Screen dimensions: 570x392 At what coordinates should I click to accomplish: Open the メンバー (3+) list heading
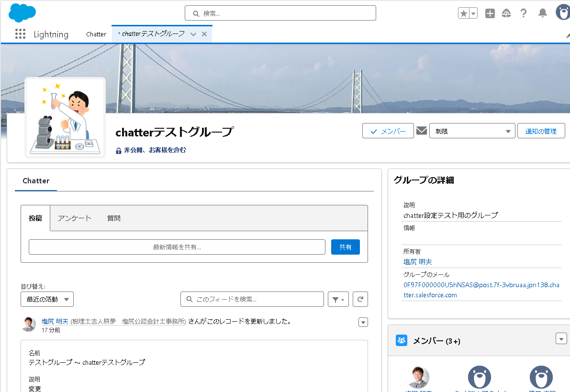[436, 341]
